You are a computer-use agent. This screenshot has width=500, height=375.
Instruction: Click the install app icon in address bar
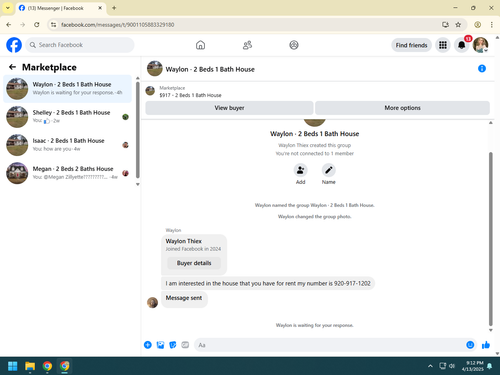445,25
